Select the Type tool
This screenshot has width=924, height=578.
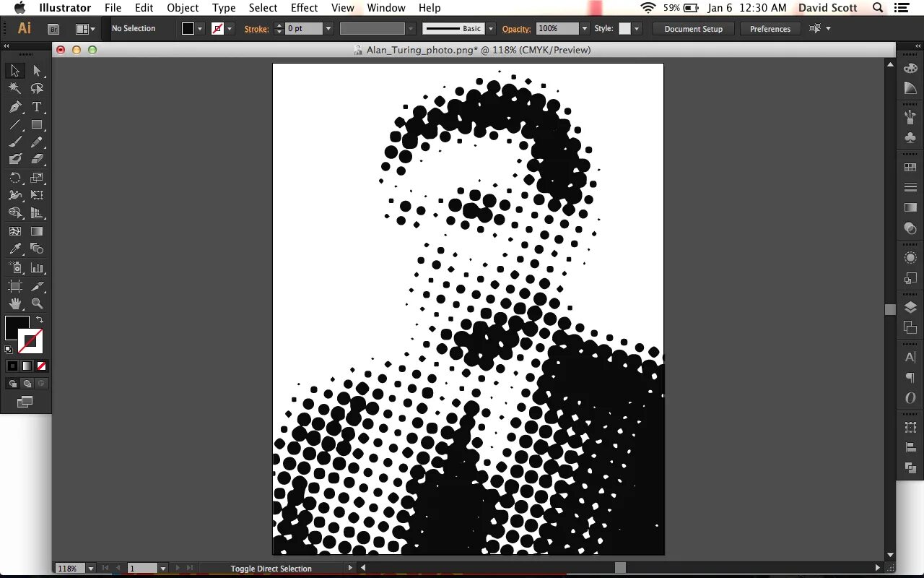click(x=37, y=106)
